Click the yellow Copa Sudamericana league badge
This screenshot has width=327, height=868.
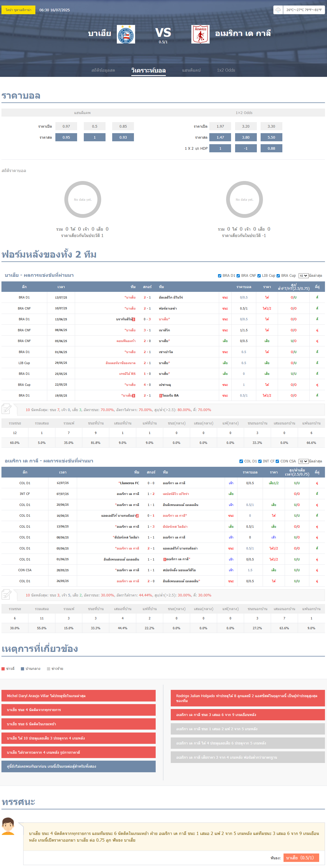tap(18, 10)
